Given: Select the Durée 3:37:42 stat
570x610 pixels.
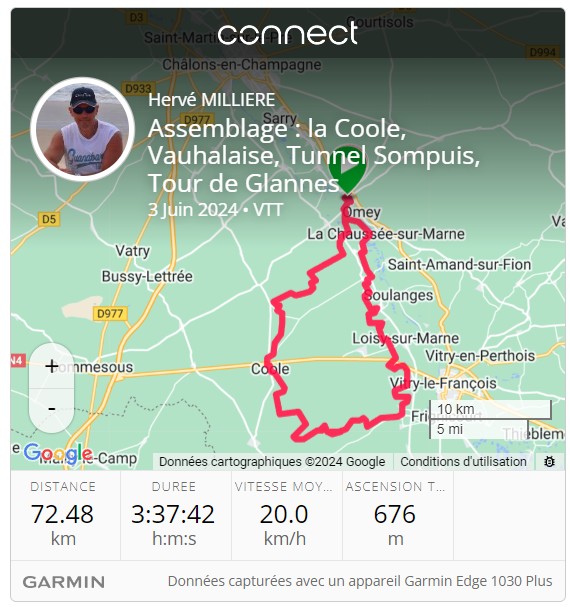Looking at the screenshot, I should click(x=174, y=515).
